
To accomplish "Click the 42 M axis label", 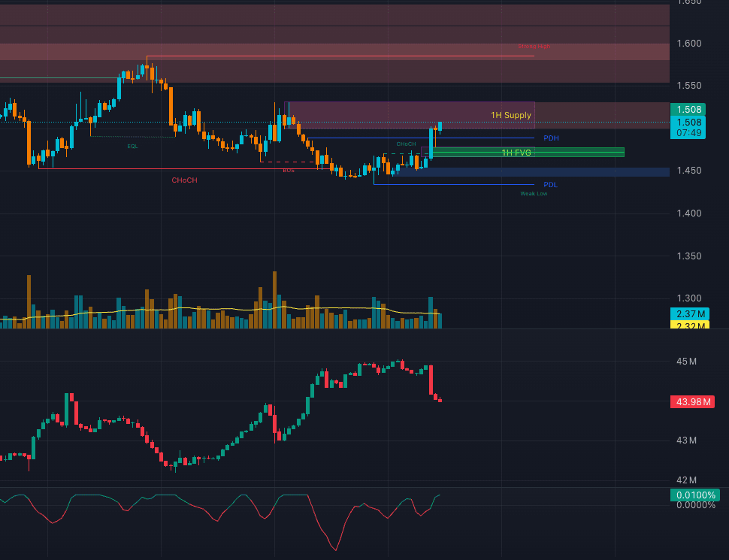I will click(x=686, y=480).
